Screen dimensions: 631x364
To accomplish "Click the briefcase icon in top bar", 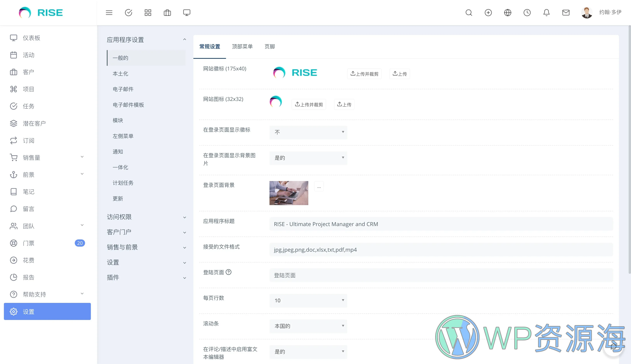I will click(x=167, y=12).
